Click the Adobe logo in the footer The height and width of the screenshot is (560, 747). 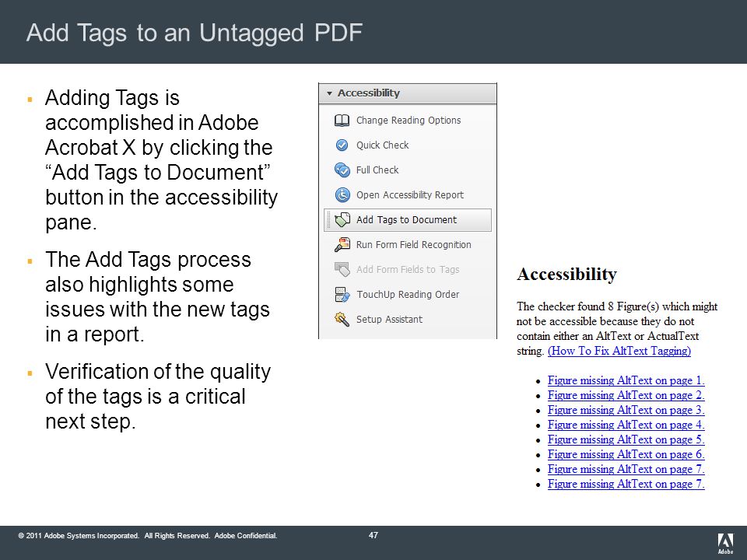click(725, 544)
